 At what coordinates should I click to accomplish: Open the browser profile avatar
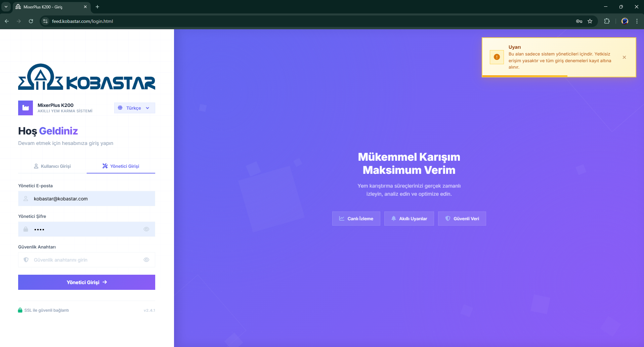pyautogui.click(x=625, y=21)
